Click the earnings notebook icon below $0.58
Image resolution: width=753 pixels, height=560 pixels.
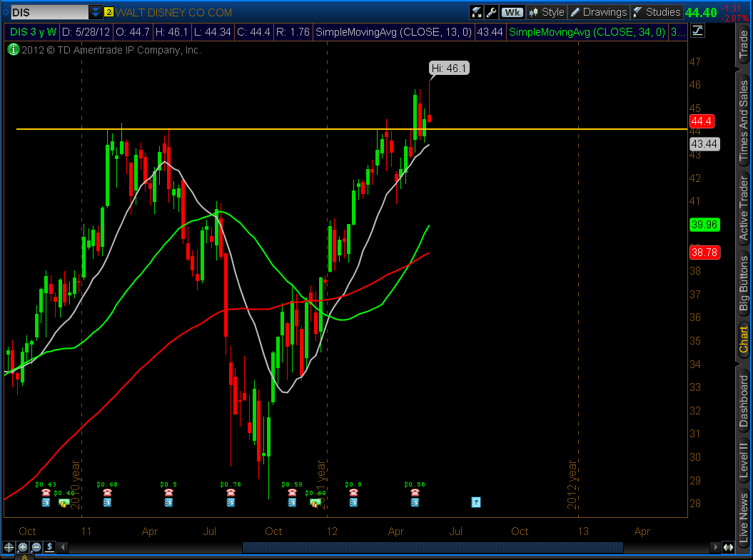coord(415,502)
